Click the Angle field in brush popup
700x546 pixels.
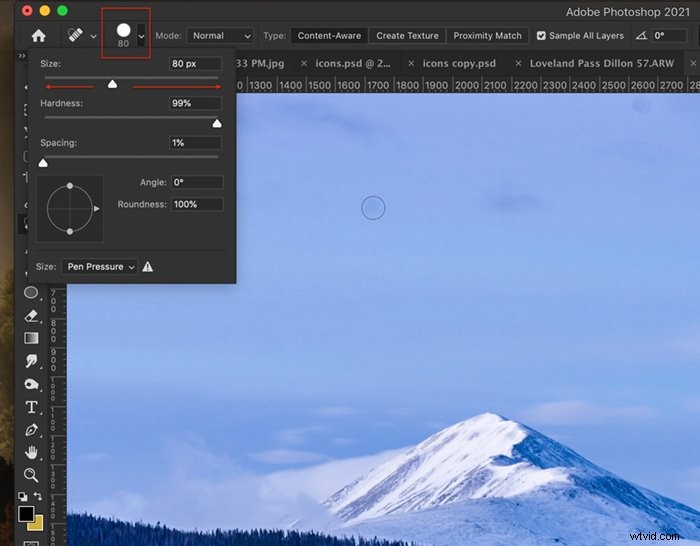point(197,182)
